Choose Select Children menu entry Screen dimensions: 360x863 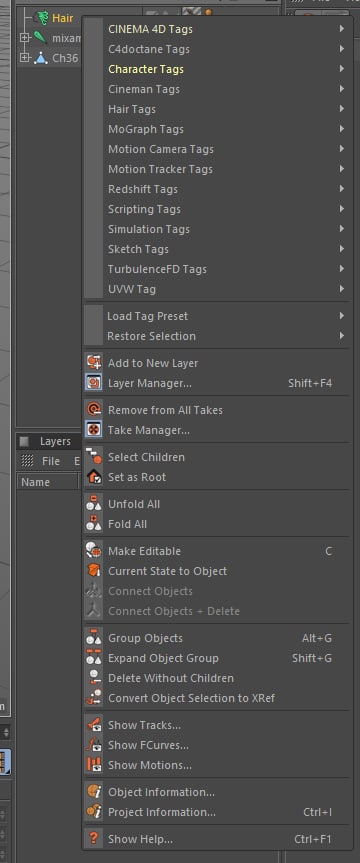tap(218, 457)
